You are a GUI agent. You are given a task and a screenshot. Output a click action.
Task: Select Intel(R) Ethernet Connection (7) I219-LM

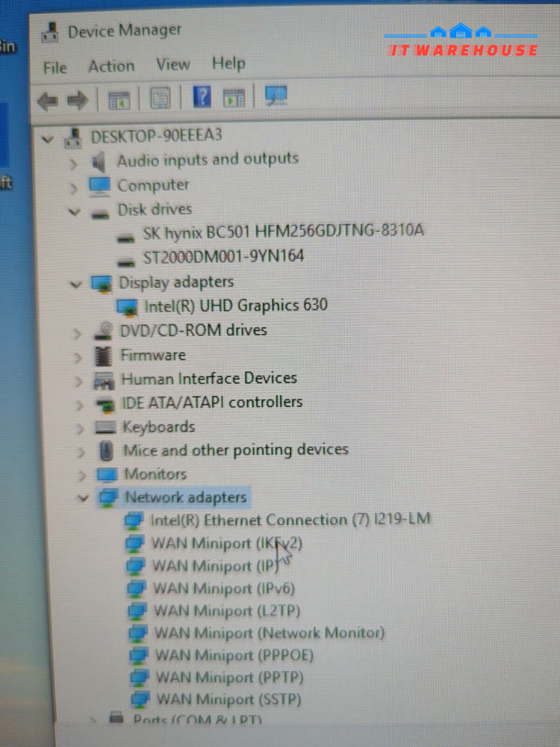click(290, 519)
